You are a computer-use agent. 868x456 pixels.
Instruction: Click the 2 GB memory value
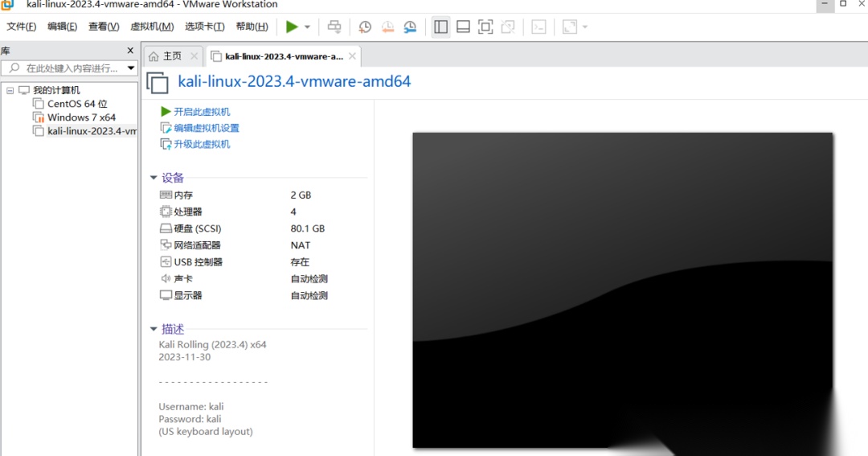coord(301,195)
